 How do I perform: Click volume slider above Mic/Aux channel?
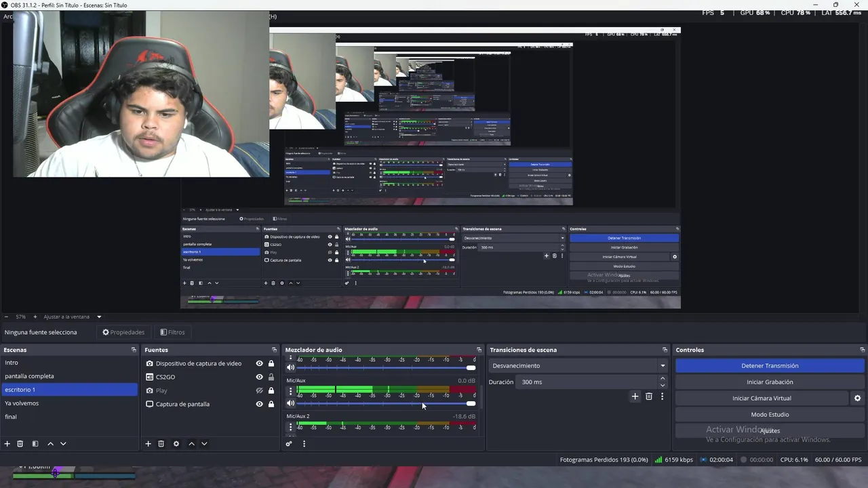(x=387, y=367)
